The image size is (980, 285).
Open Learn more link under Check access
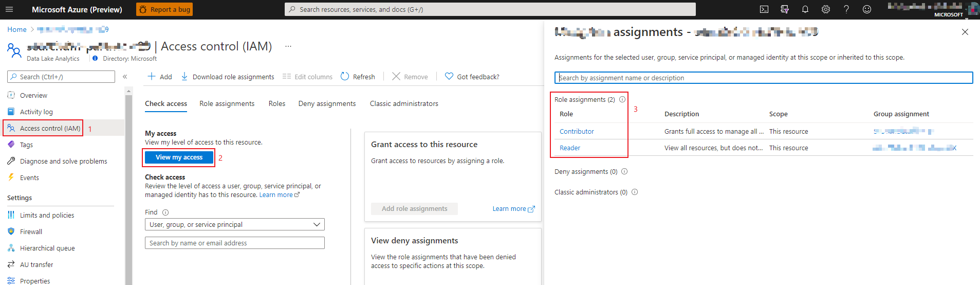[x=279, y=195]
